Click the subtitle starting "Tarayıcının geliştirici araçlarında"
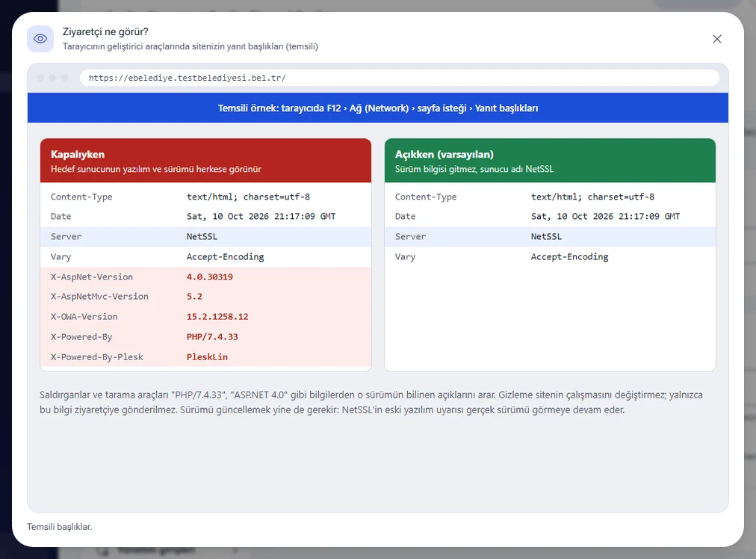The width and height of the screenshot is (756, 559). [x=190, y=46]
